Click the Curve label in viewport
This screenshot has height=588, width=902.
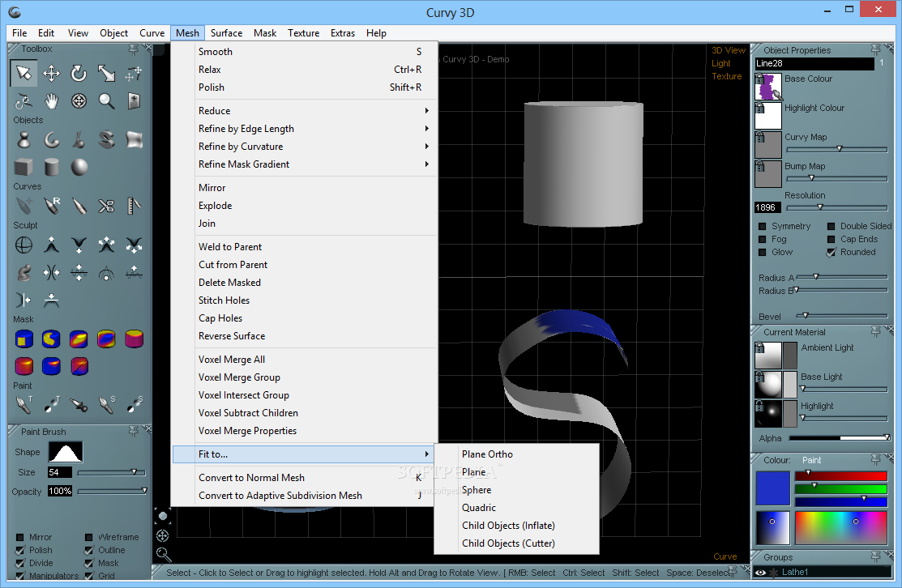[725, 556]
